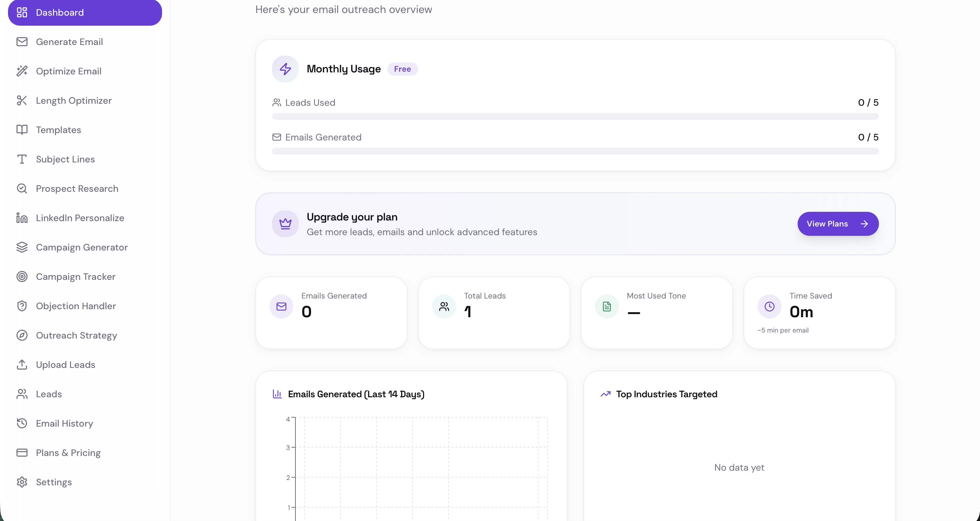Screen dimensions: 980x521
Task: Click the Objection Handler shield icon
Action: 22,306
